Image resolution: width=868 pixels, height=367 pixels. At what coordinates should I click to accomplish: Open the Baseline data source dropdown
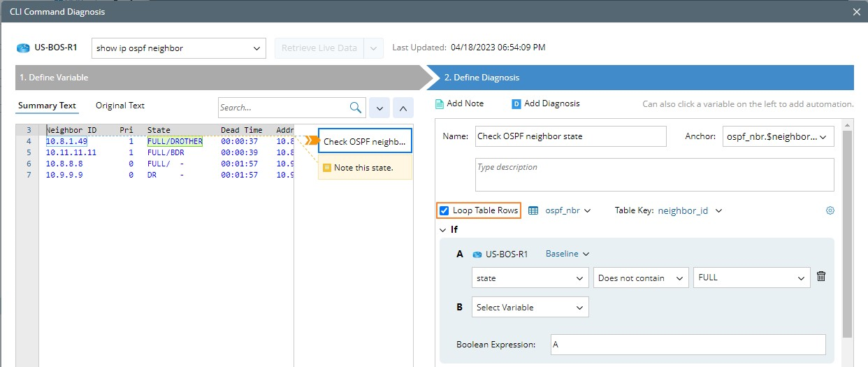pyautogui.click(x=567, y=254)
